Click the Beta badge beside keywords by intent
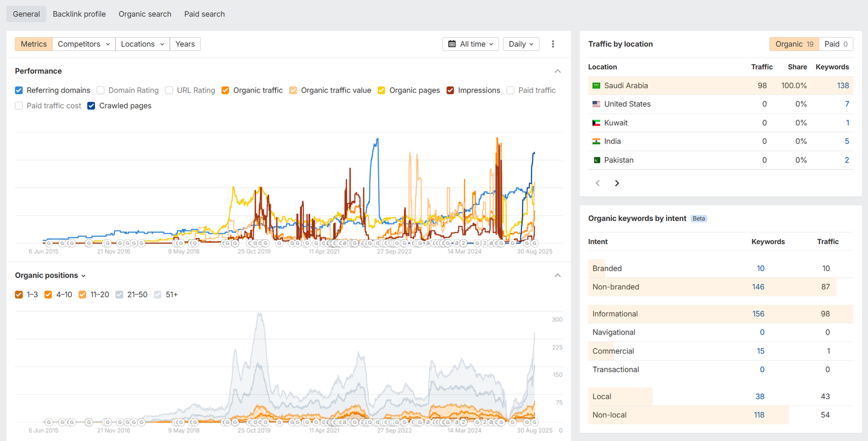 [x=699, y=218]
